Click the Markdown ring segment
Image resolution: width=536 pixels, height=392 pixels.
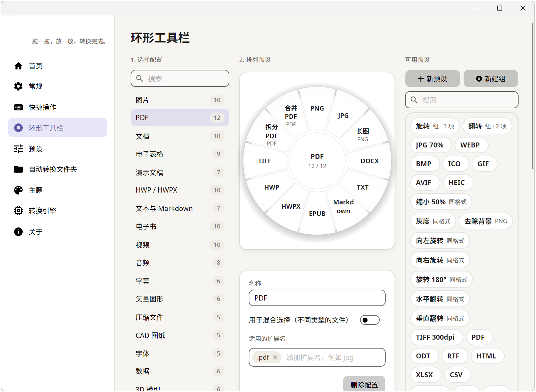[x=343, y=206]
